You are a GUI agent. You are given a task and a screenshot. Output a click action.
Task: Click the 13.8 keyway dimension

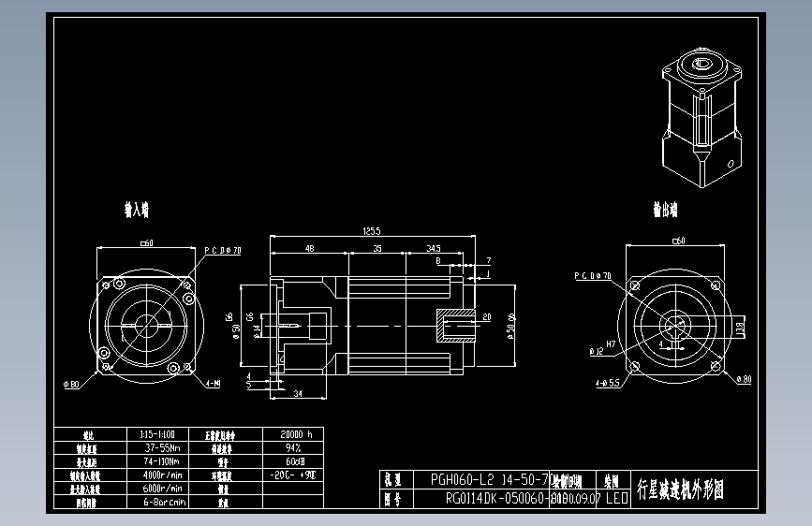click(740, 328)
